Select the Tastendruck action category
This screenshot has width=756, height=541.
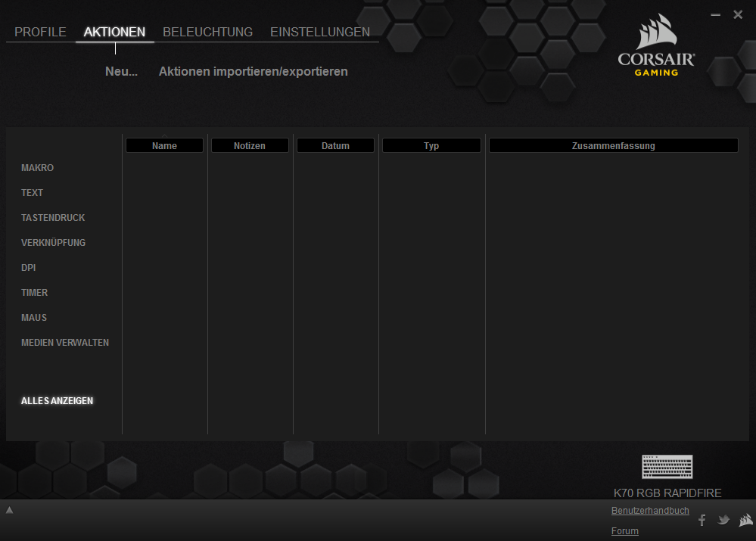pos(53,218)
